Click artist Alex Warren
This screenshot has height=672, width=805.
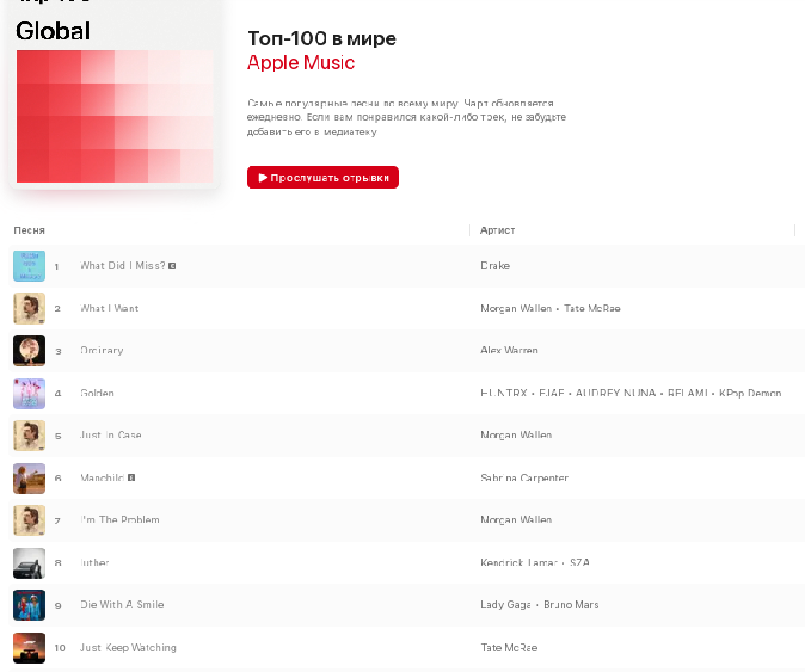click(509, 351)
